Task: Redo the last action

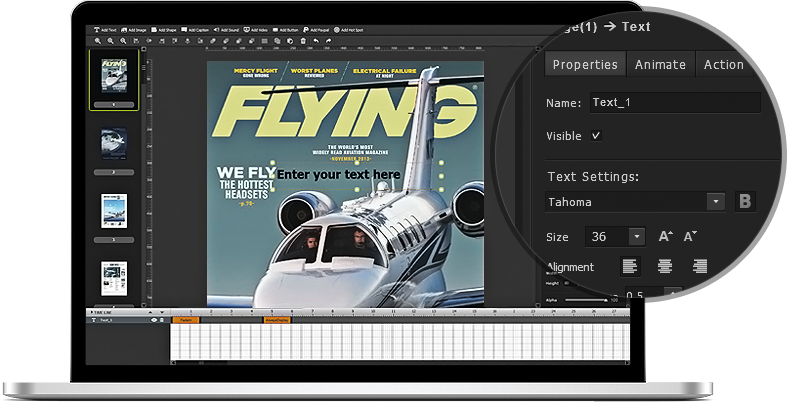Action: (328, 41)
